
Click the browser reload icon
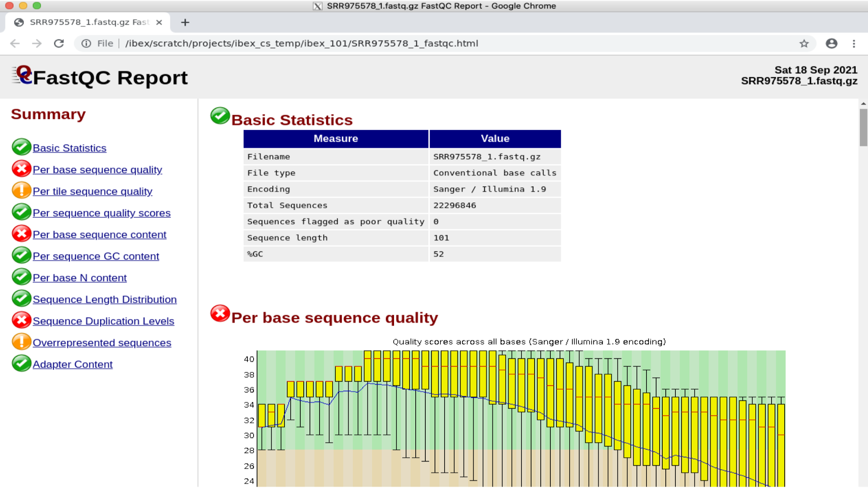tap(59, 43)
